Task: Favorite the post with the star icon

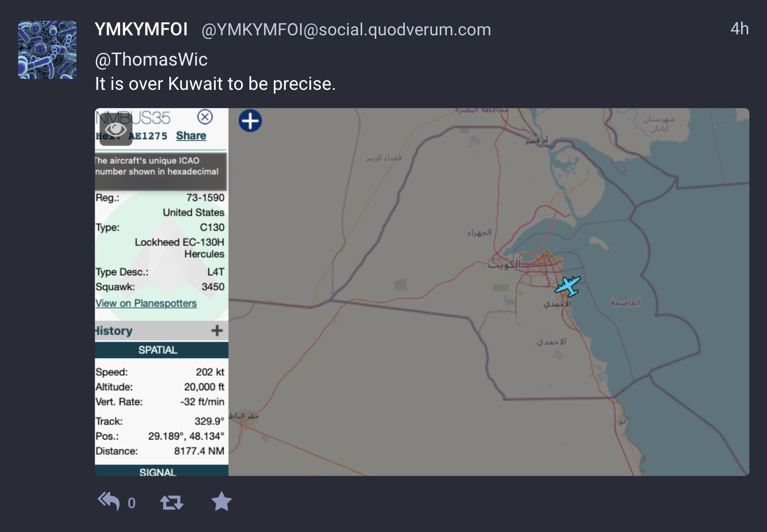Action: click(x=221, y=501)
